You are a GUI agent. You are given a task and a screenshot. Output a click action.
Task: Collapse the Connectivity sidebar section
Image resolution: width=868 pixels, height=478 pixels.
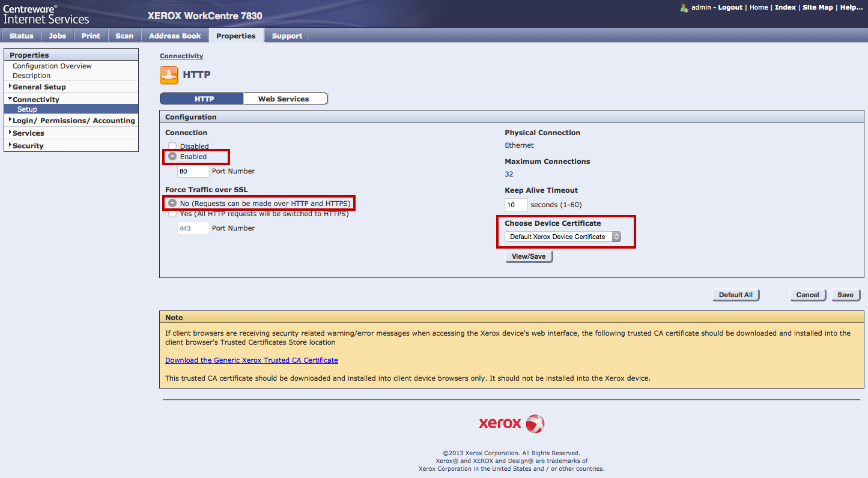[36, 99]
